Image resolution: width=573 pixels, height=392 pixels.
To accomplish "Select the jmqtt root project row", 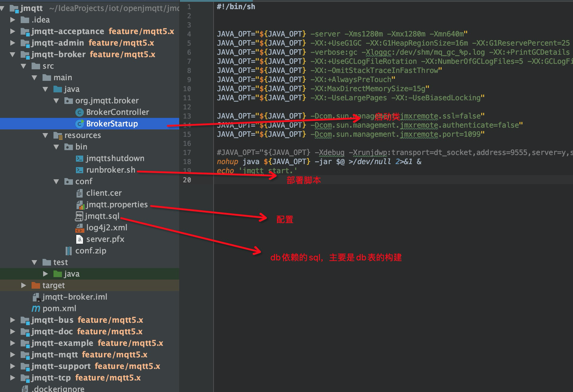I will click(x=90, y=9).
